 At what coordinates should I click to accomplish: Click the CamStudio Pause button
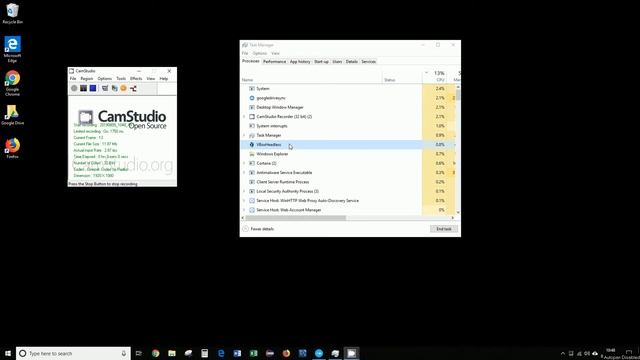83,88
